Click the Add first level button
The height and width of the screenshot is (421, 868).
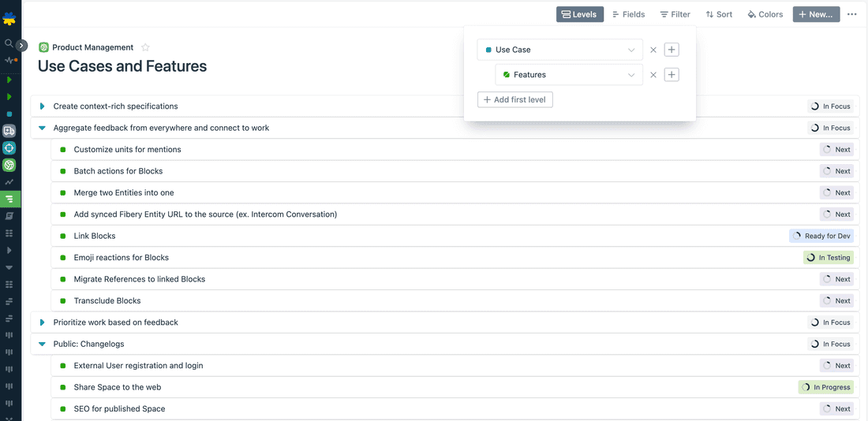[x=514, y=99]
